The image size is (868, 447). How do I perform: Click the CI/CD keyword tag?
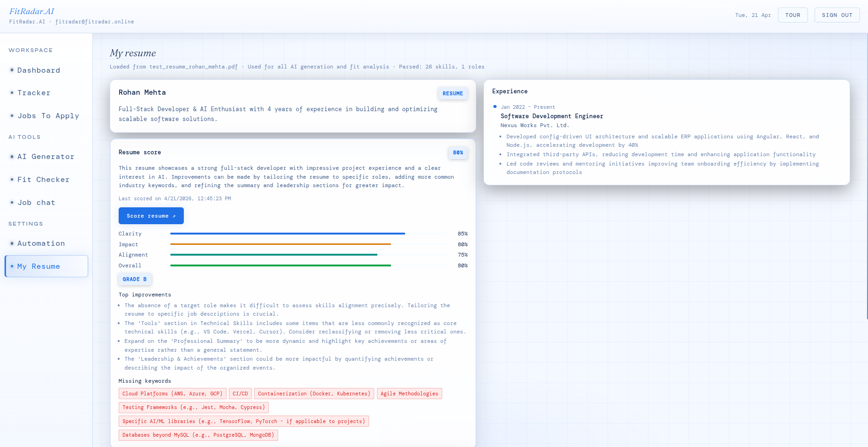(x=240, y=394)
